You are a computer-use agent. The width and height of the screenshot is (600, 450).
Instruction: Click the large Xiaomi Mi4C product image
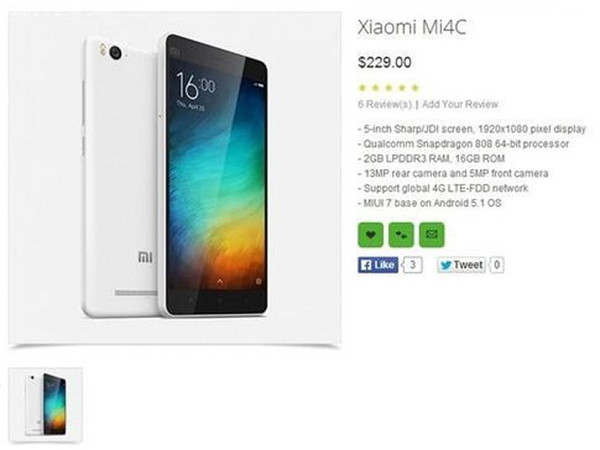pyautogui.click(x=175, y=178)
